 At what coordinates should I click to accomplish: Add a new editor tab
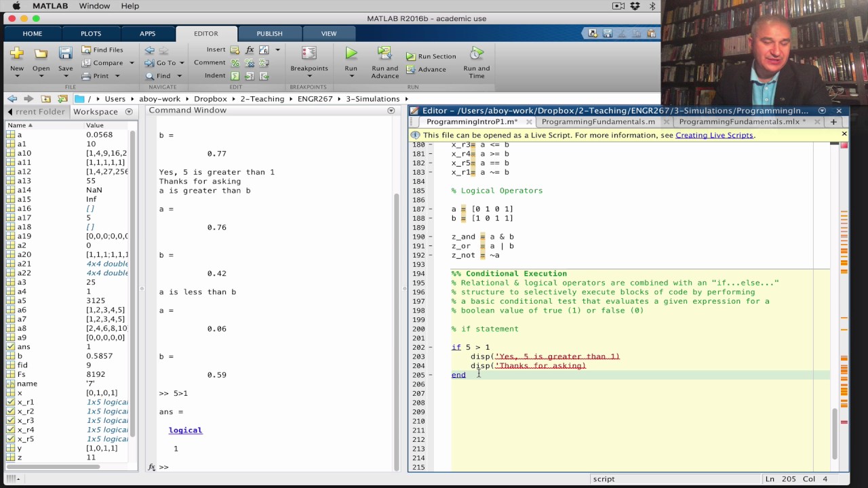pos(833,122)
